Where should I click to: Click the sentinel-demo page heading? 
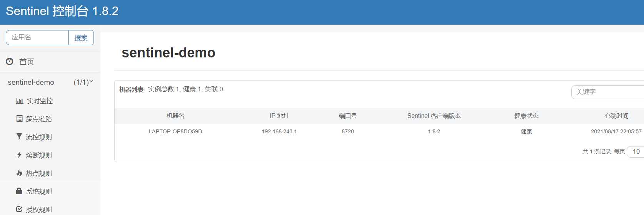click(x=169, y=53)
